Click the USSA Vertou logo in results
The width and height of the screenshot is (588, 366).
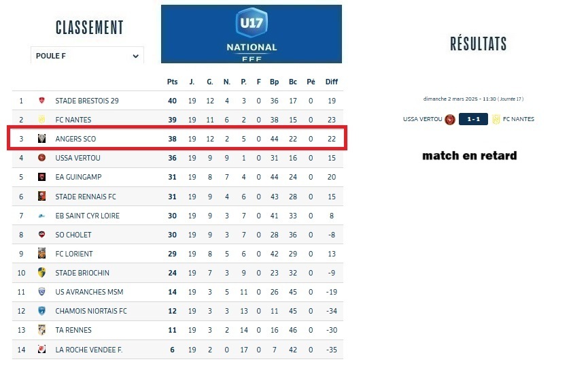pyautogui.click(x=449, y=120)
